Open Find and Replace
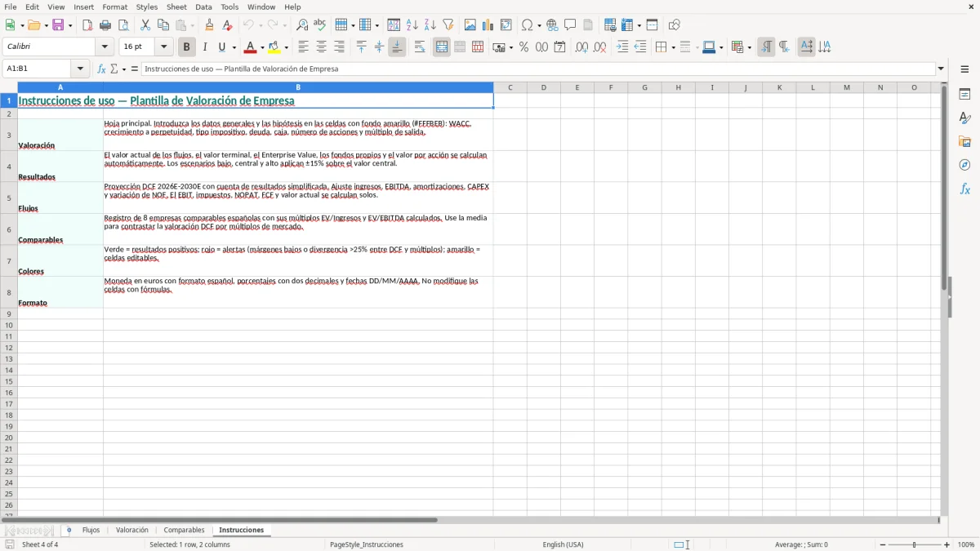The height and width of the screenshot is (551, 980). pos(302,25)
